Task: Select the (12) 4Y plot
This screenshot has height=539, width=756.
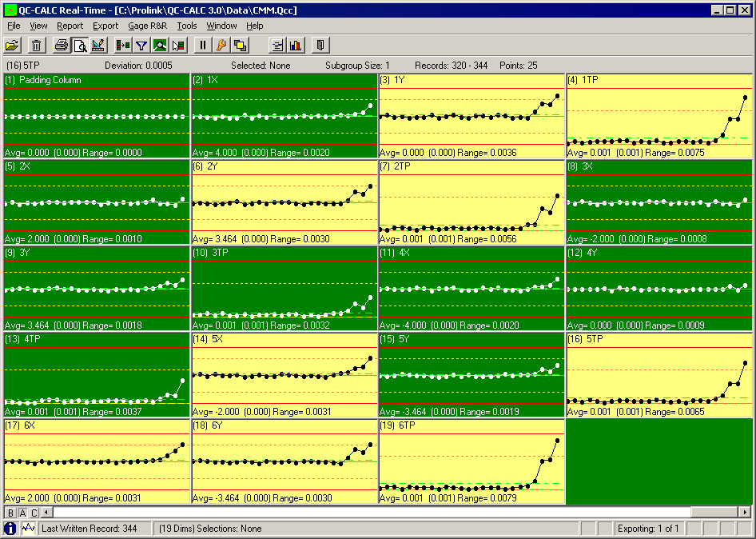Action: coord(659,289)
